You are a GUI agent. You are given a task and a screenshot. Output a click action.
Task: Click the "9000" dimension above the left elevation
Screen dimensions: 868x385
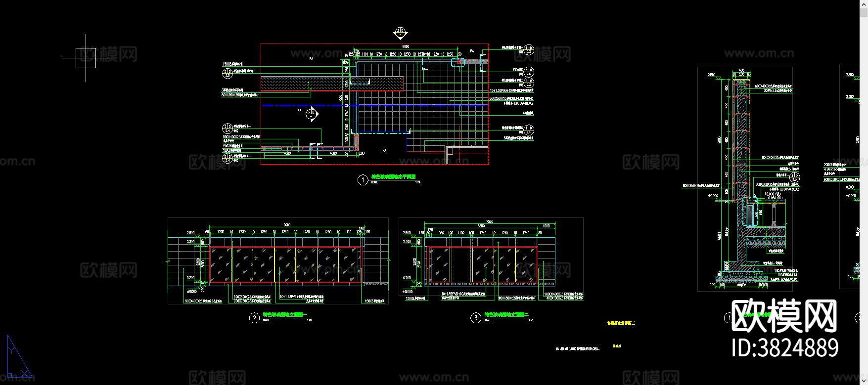click(287, 225)
